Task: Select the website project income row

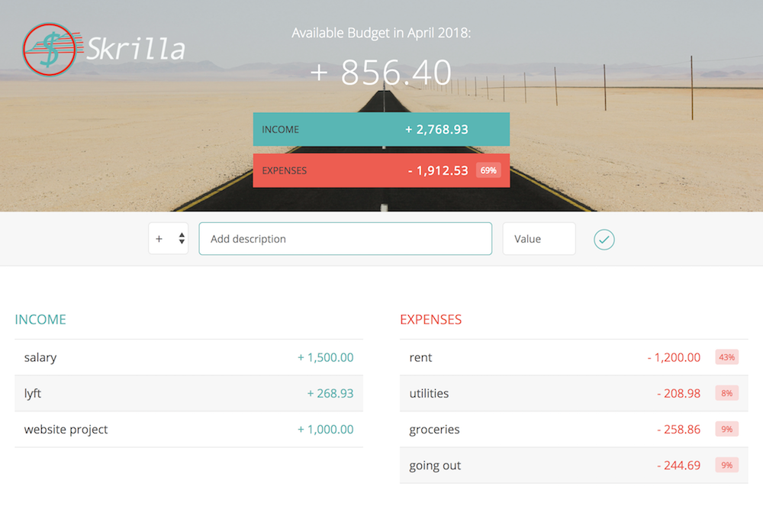Action: 188,429
